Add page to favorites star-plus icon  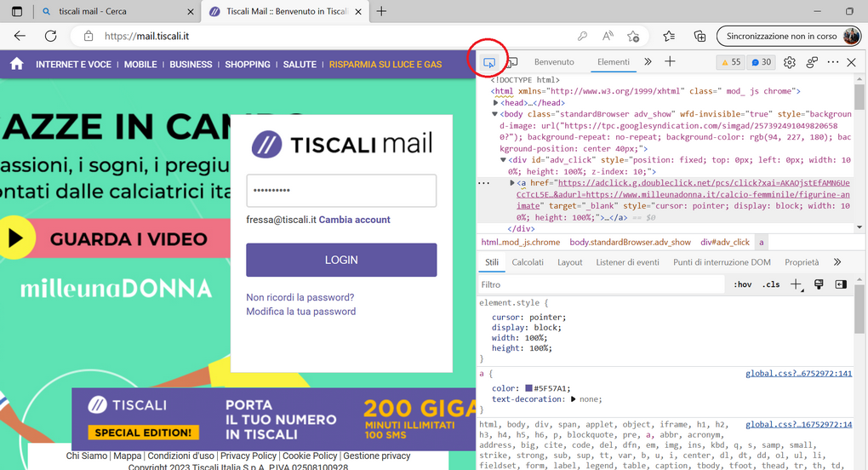tap(633, 36)
